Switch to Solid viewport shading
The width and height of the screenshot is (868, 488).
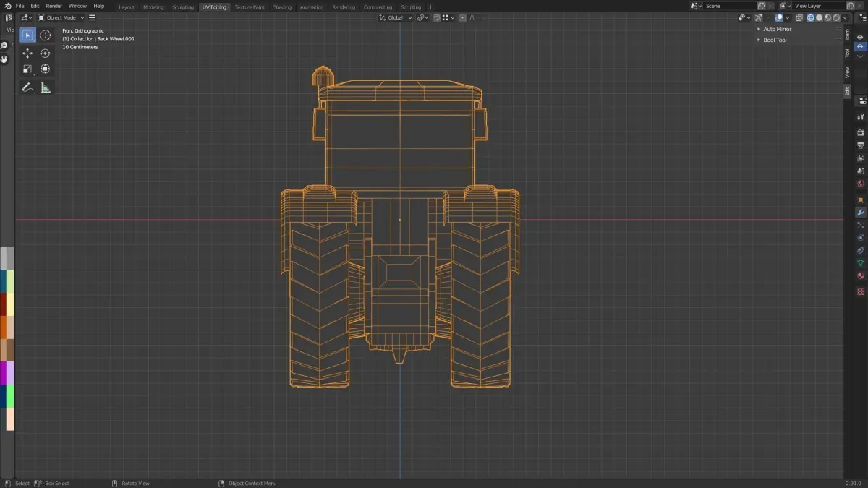819,17
